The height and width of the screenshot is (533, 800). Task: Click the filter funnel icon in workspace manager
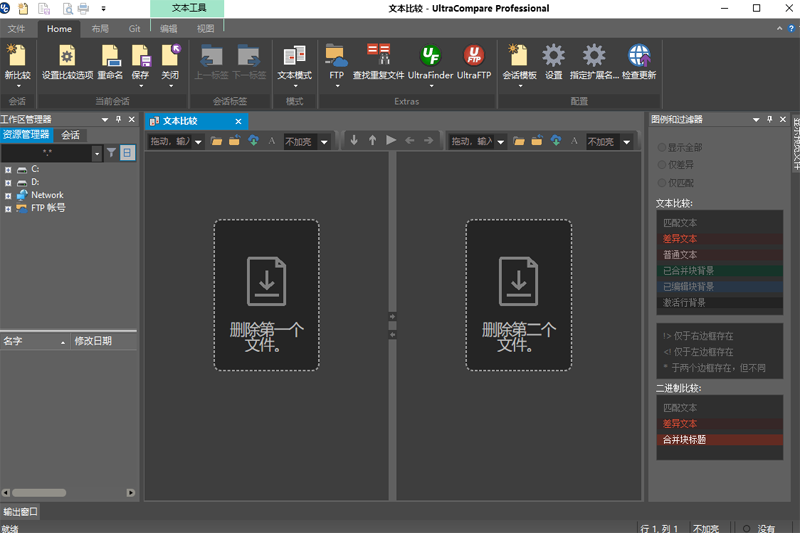click(x=111, y=153)
